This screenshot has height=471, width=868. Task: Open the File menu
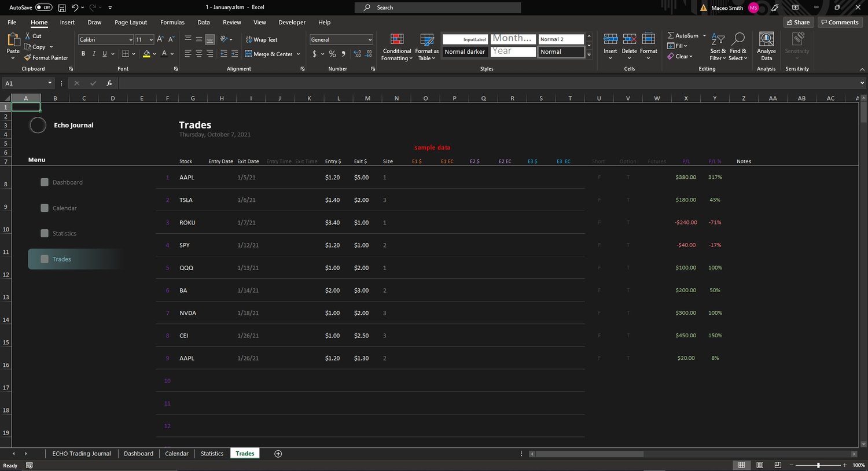tap(12, 23)
